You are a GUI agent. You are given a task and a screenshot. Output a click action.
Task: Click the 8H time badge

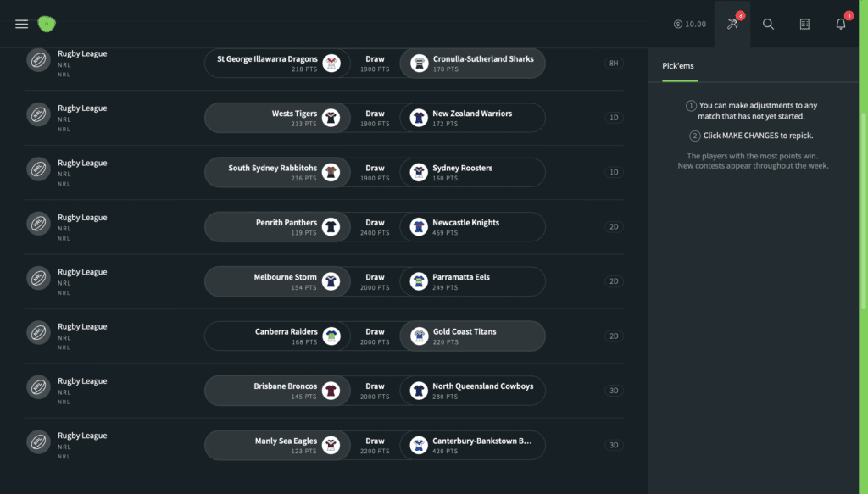pyautogui.click(x=613, y=64)
